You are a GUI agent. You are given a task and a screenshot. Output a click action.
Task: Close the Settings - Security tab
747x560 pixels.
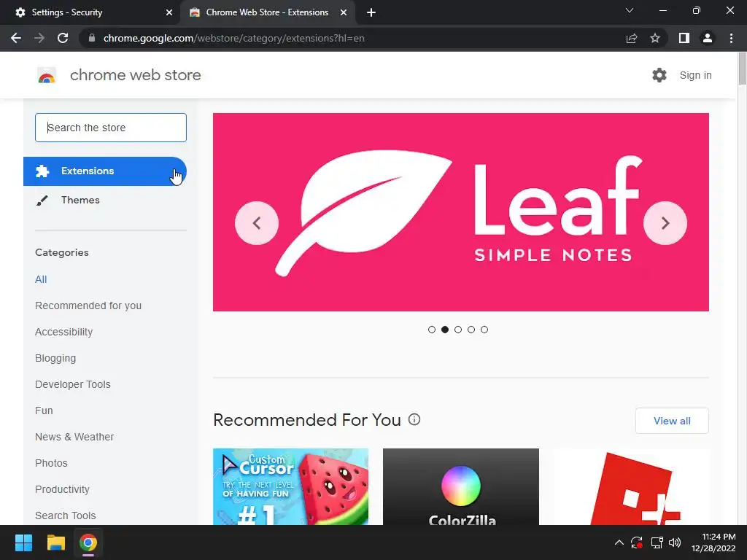169,12
